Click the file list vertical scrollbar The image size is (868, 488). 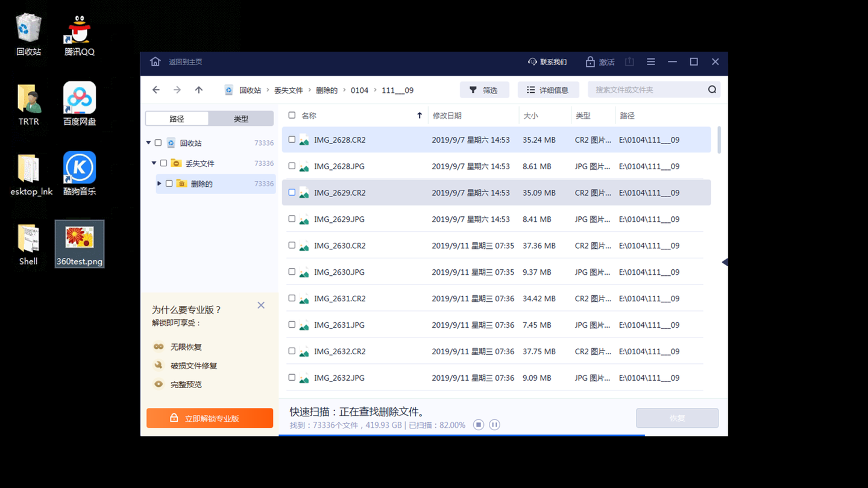719,140
